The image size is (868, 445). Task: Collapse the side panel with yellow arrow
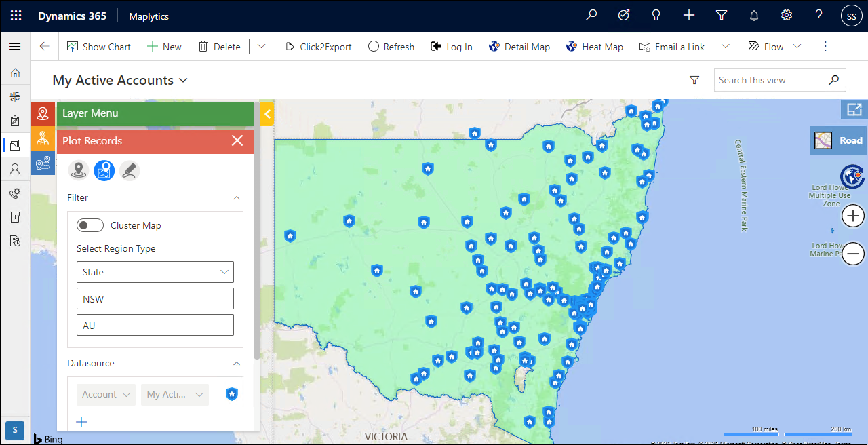coord(267,114)
